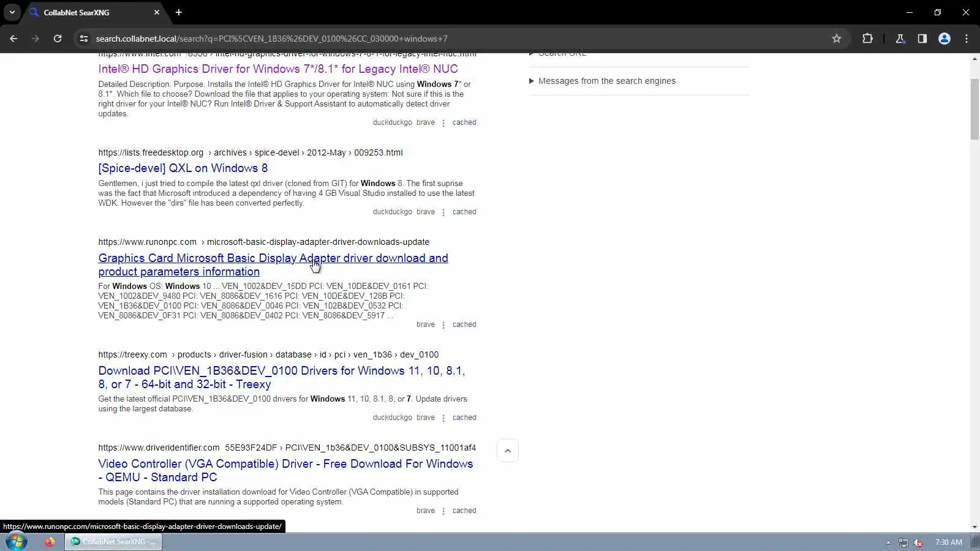
Task: Launch Firefox from the taskbar
Action: pyautogui.click(x=50, y=542)
